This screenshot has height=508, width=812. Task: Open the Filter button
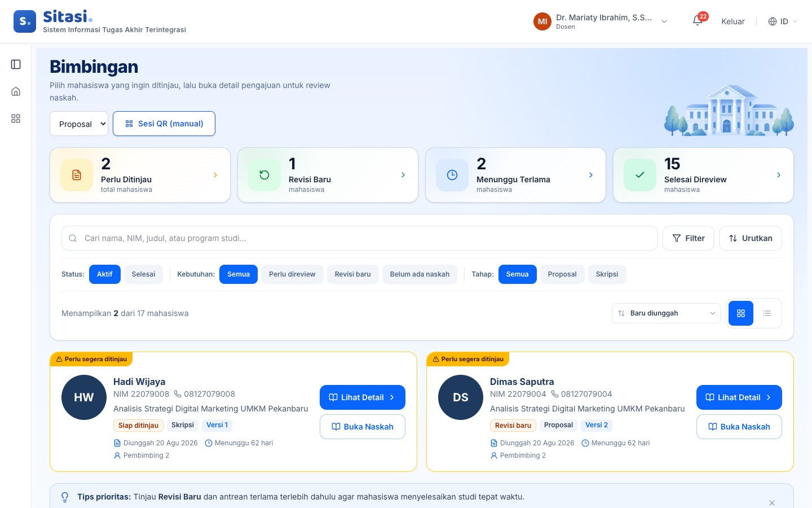(689, 238)
